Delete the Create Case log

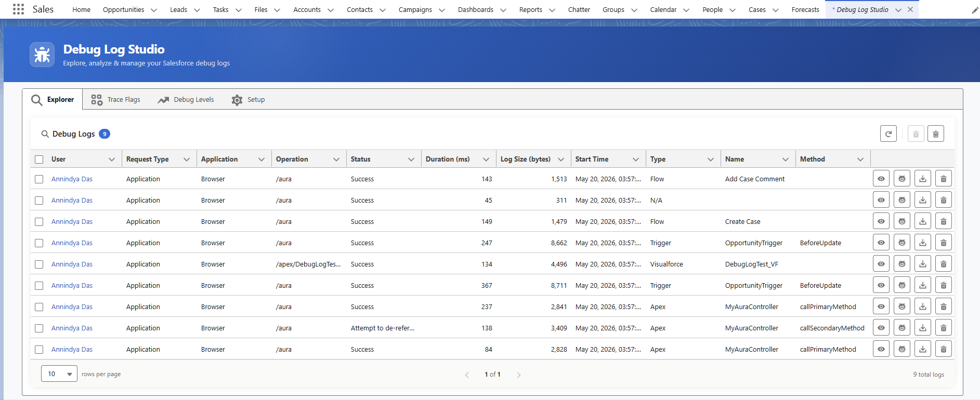[x=944, y=221]
